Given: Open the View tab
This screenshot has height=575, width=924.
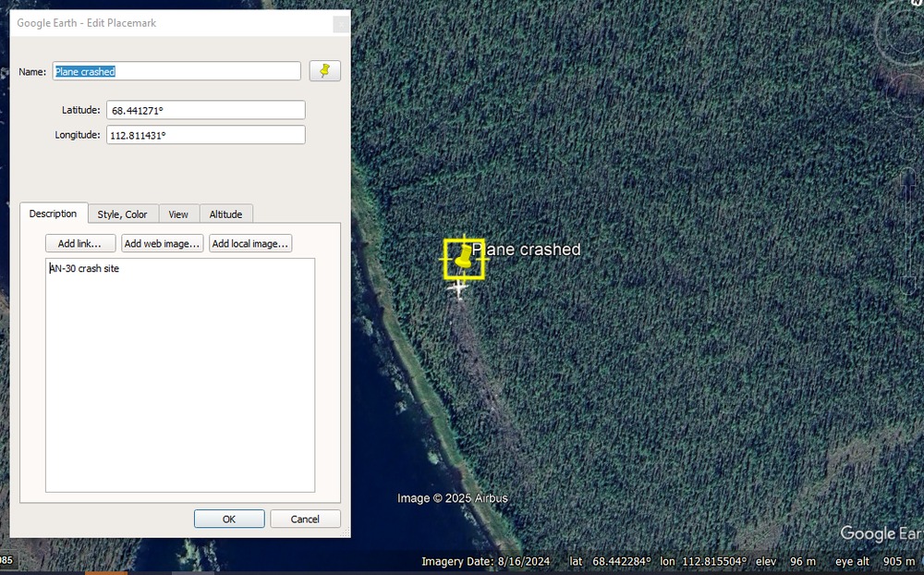Looking at the screenshot, I should pos(178,214).
